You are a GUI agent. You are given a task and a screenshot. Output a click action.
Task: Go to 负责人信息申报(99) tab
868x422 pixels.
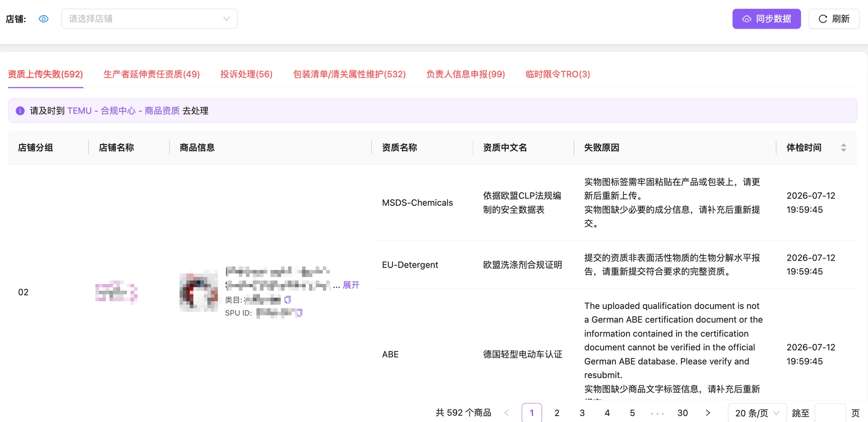(466, 74)
